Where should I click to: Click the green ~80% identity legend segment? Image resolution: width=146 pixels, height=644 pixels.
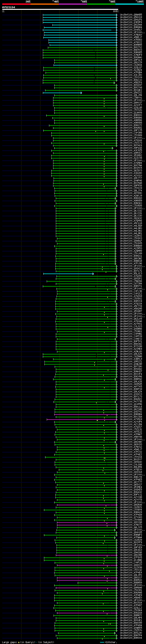(101, 4)
